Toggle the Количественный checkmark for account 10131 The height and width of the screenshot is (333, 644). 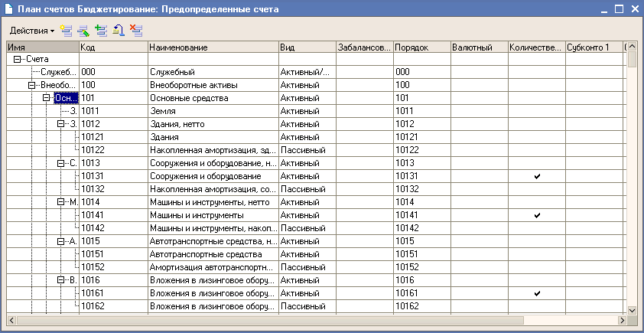(x=537, y=176)
